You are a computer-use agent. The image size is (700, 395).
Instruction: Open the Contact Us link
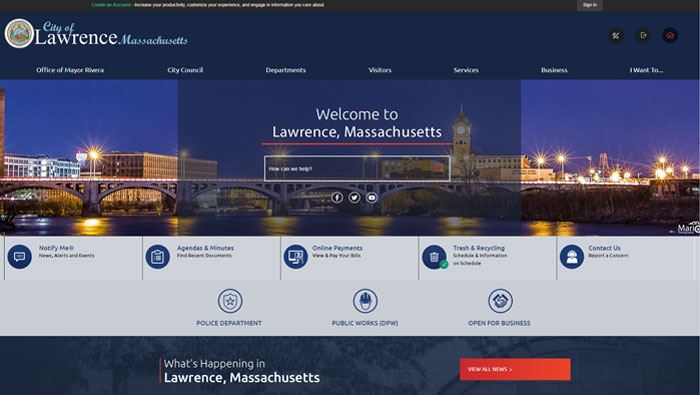(604, 248)
